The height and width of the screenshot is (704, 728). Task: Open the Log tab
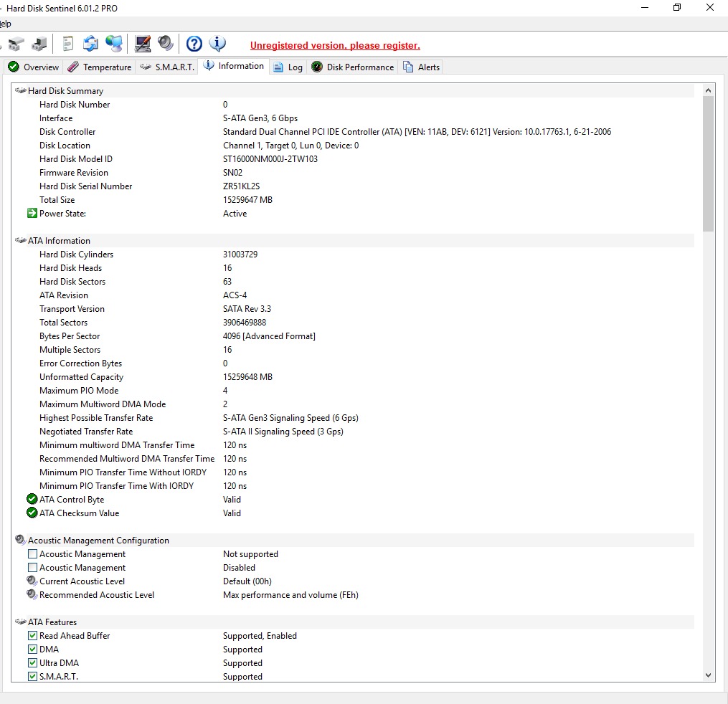(x=288, y=67)
